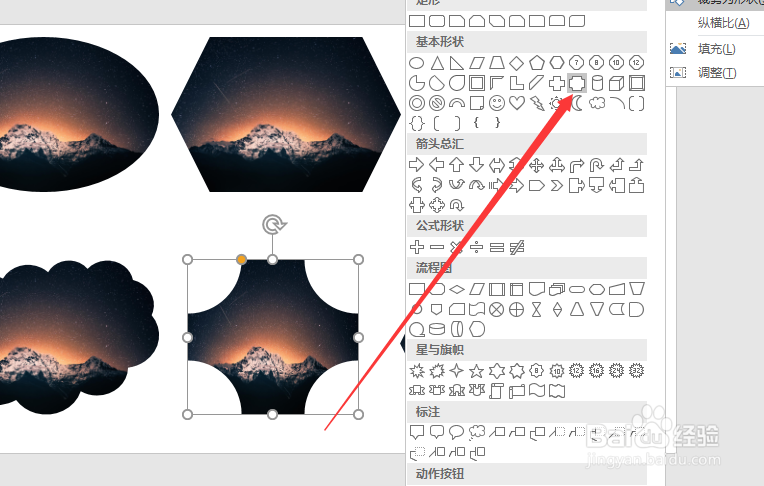Open the 纵横比(A) aspect ratio option
764x486 pixels.
tap(724, 23)
